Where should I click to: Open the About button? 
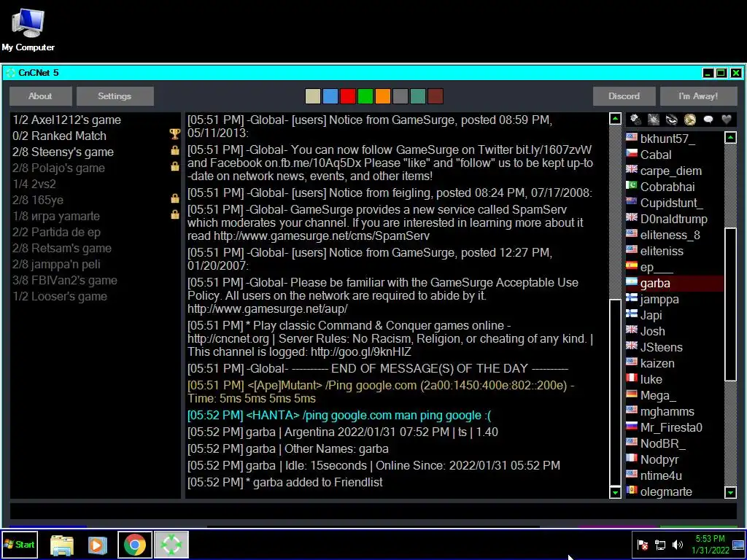click(x=41, y=96)
